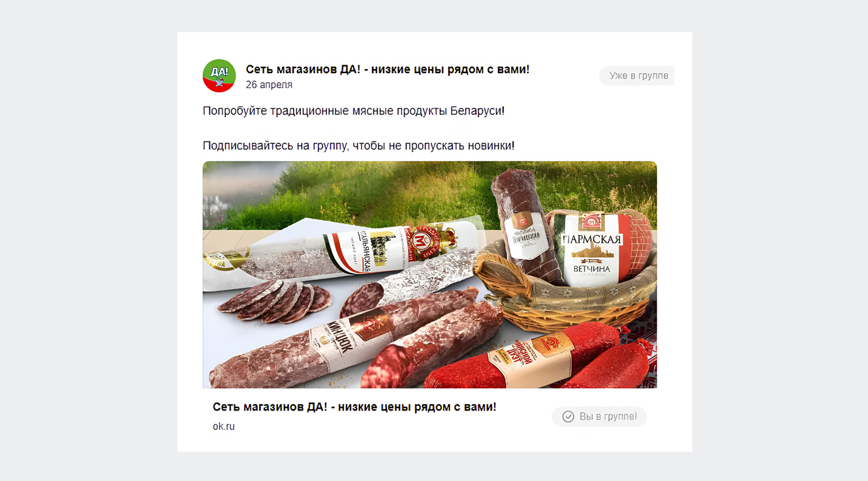Click the sliced salami pieces in photo
The width and height of the screenshot is (868, 481).
click(x=274, y=300)
